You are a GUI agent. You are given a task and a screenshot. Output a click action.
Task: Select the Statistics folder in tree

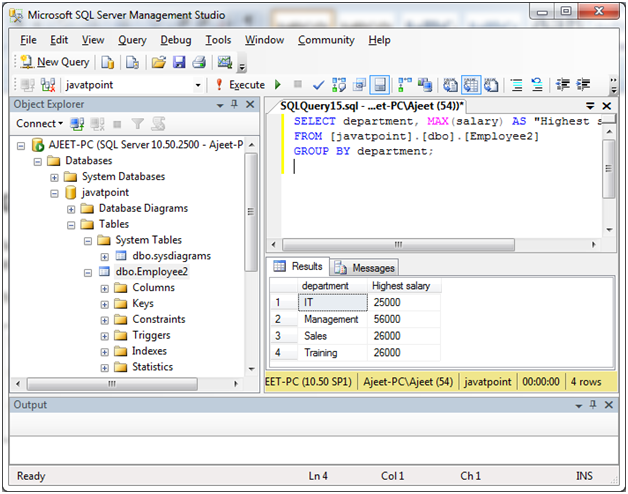pos(153,367)
